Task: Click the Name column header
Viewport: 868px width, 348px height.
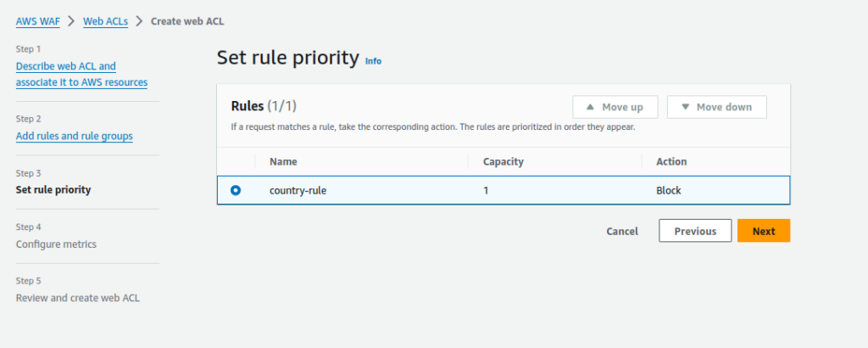Action: tap(283, 161)
